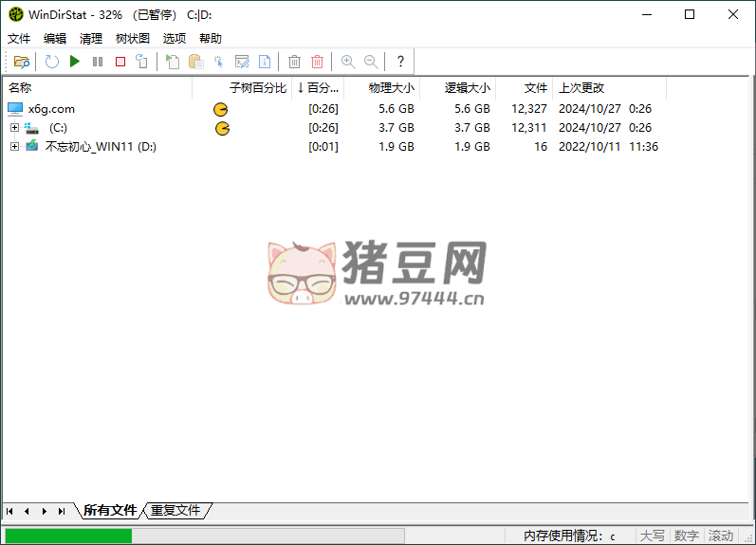The image size is (756, 545).
Task: Click the first-tab navigation arrow
Action: pos(9,511)
